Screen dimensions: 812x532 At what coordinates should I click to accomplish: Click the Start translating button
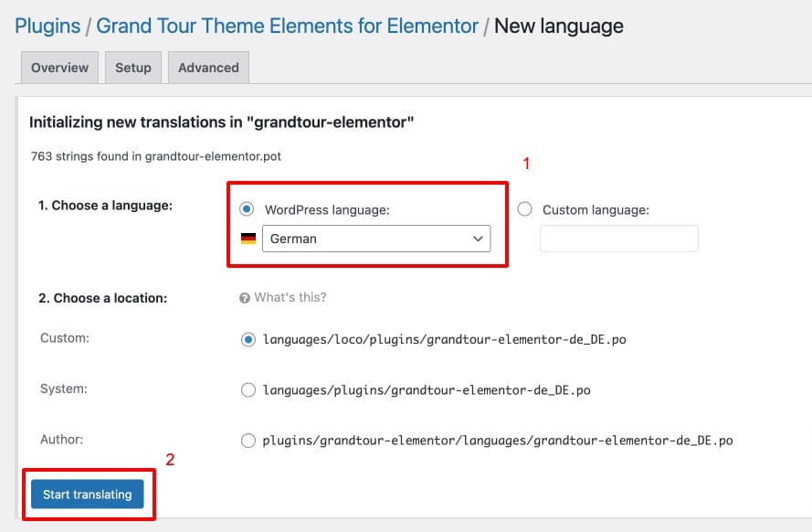pyautogui.click(x=87, y=495)
